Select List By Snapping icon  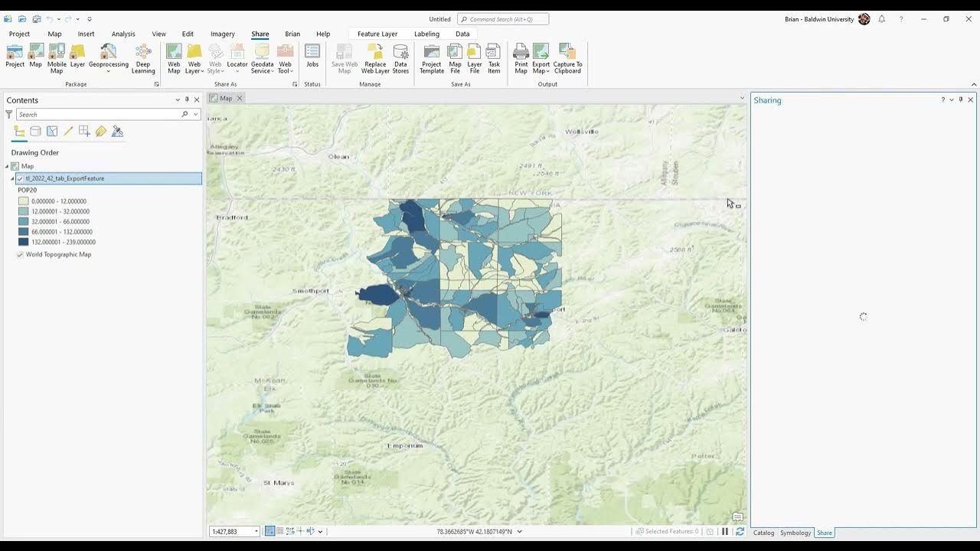pyautogui.click(x=84, y=132)
